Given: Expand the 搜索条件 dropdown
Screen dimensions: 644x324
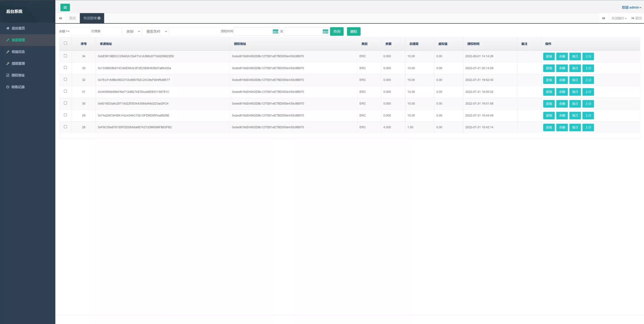Looking at the screenshot, I should [x=155, y=31].
